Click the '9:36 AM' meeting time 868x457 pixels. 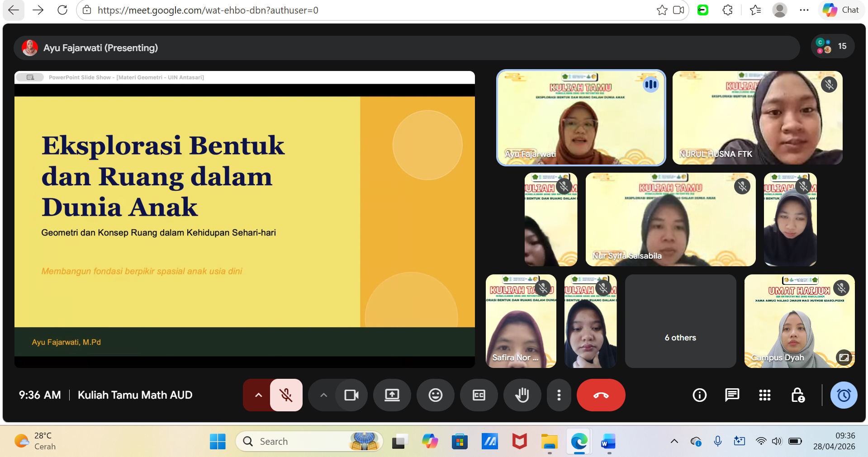point(40,395)
